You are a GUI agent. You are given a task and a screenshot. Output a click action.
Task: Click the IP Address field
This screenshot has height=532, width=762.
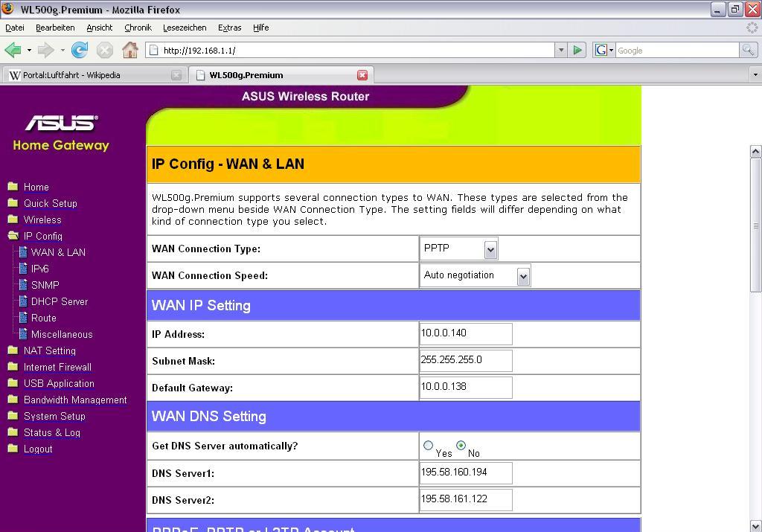466,334
